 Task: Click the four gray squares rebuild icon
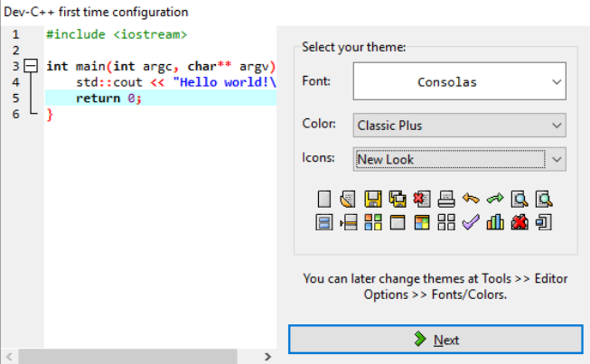pyautogui.click(x=446, y=222)
